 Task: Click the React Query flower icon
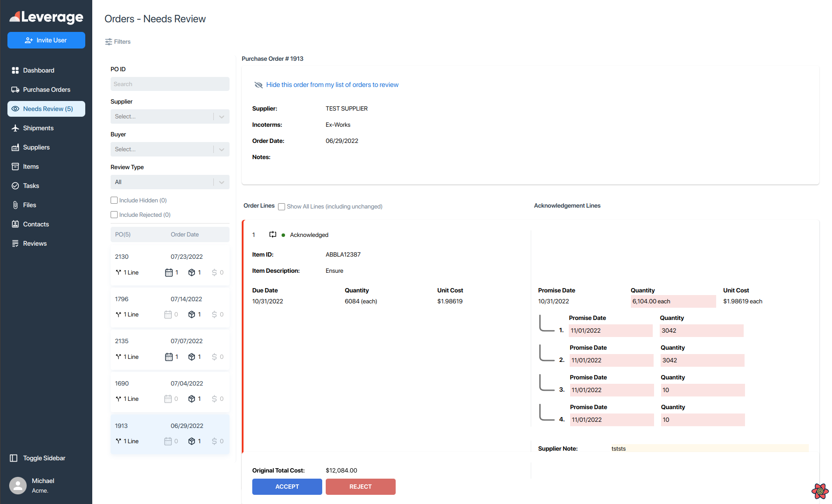pos(820,491)
